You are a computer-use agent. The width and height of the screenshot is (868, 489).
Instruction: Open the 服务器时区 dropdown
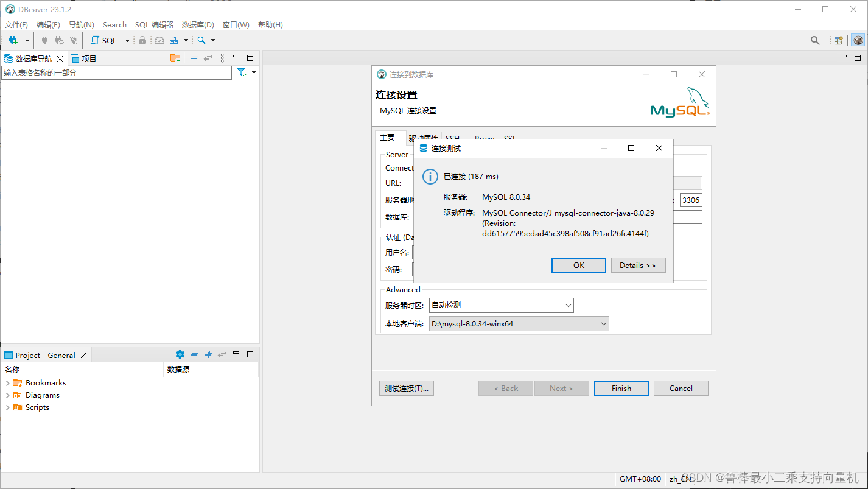(x=502, y=305)
